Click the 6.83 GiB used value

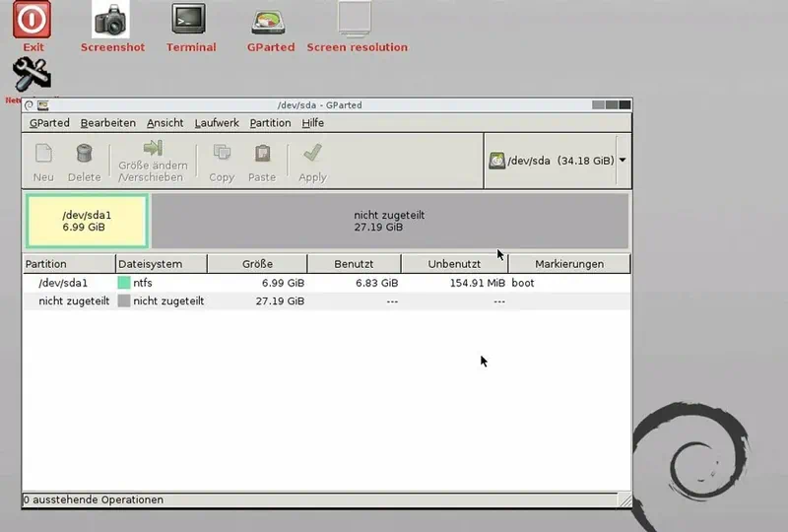(377, 283)
